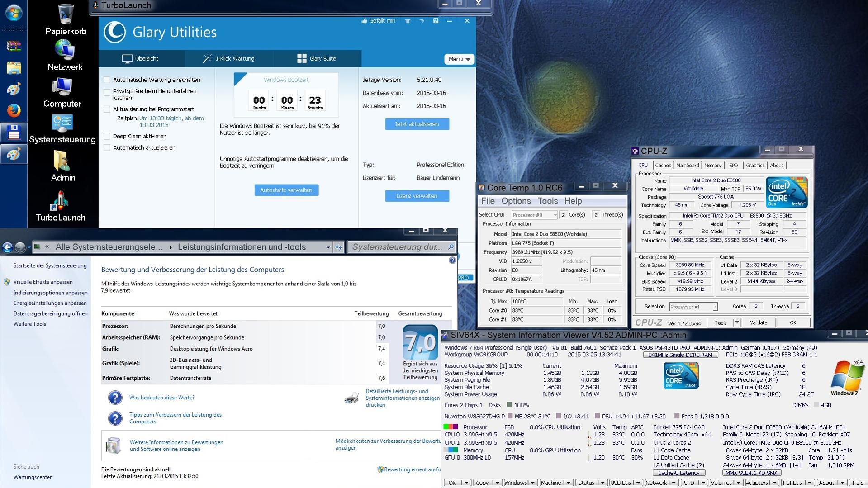Select the Computer desktop icon
The image size is (868, 488).
pyautogui.click(x=62, y=93)
